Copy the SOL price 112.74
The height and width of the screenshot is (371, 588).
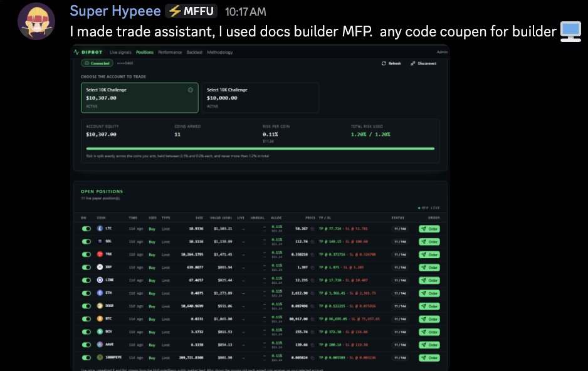[x=312, y=242]
